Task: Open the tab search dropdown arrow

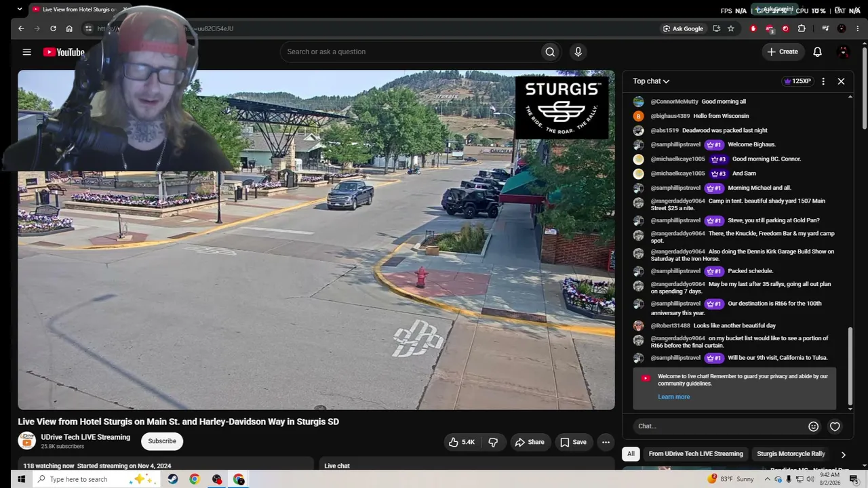Action: click(20, 9)
